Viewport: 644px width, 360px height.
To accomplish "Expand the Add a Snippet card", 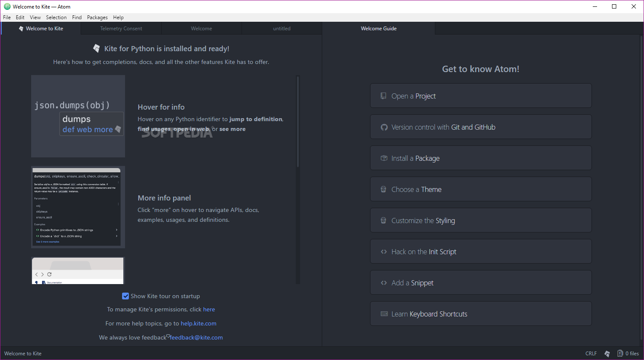I will (481, 282).
